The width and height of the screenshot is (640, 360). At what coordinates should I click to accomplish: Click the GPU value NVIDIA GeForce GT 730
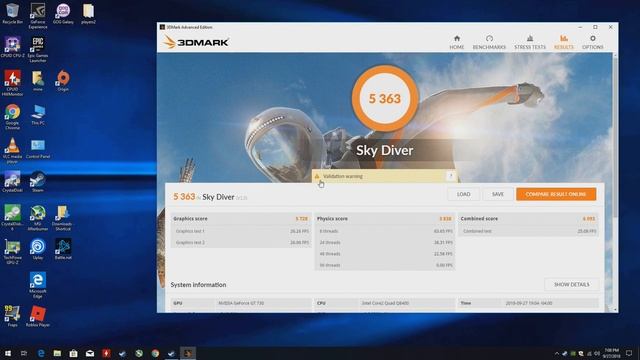click(241, 303)
